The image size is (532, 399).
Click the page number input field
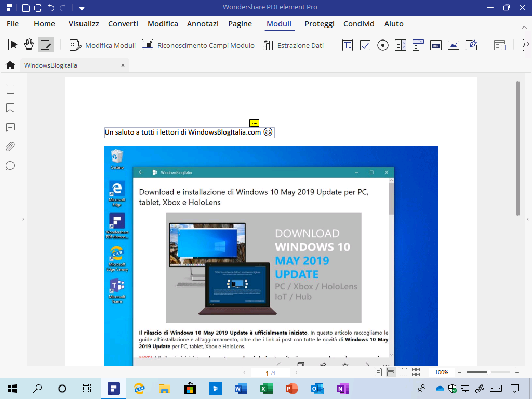pyautogui.click(x=270, y=373)
